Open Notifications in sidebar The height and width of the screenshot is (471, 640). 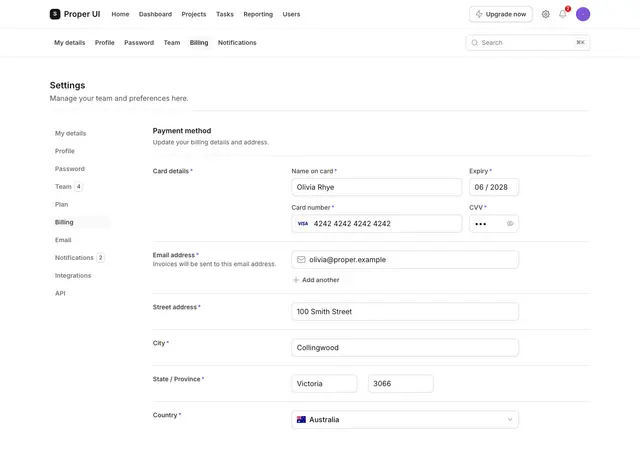[74, 258]
